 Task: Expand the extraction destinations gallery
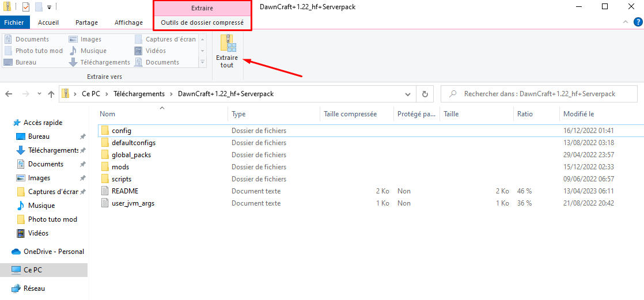(202, 62)
